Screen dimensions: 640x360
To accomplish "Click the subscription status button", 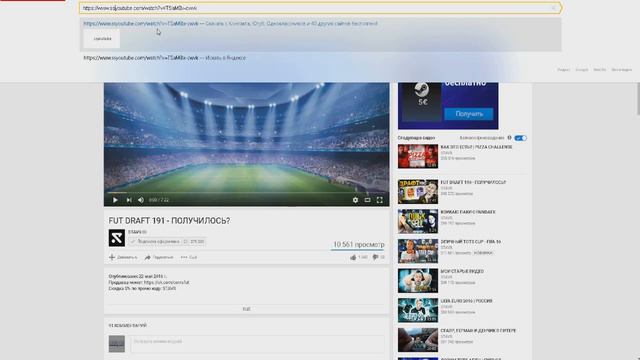I will coord(167,242).
